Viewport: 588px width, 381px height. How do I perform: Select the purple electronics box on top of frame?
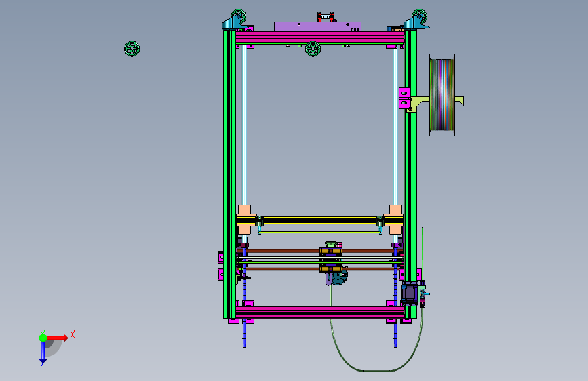tap(317, 26)
